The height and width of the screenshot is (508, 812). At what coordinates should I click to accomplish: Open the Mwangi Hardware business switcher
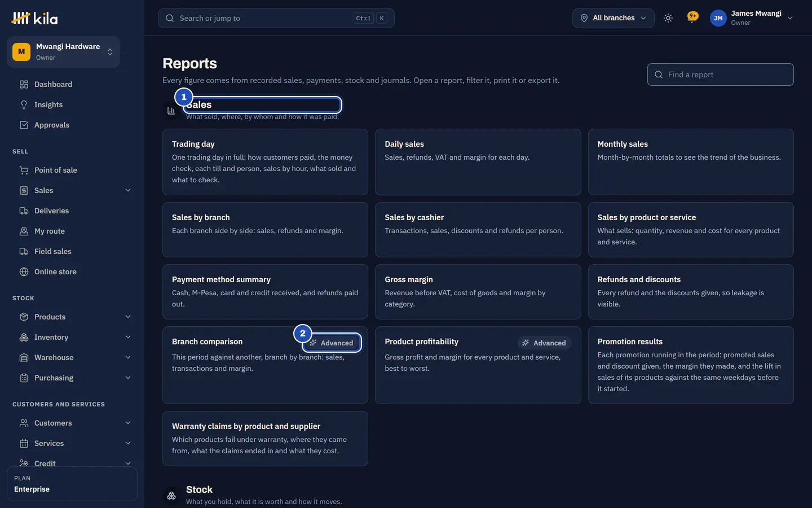click(63, 52)
